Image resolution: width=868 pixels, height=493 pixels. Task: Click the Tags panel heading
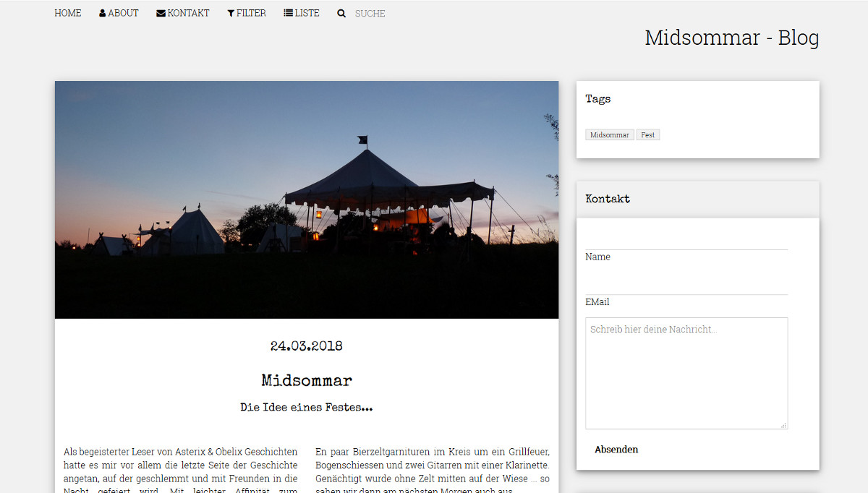[x=598, y=99]
